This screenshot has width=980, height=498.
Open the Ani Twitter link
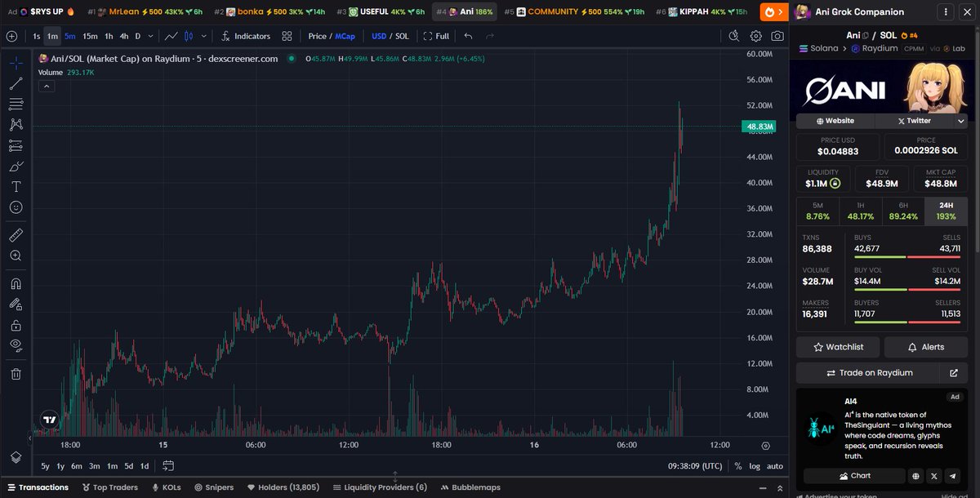point(914,120)
